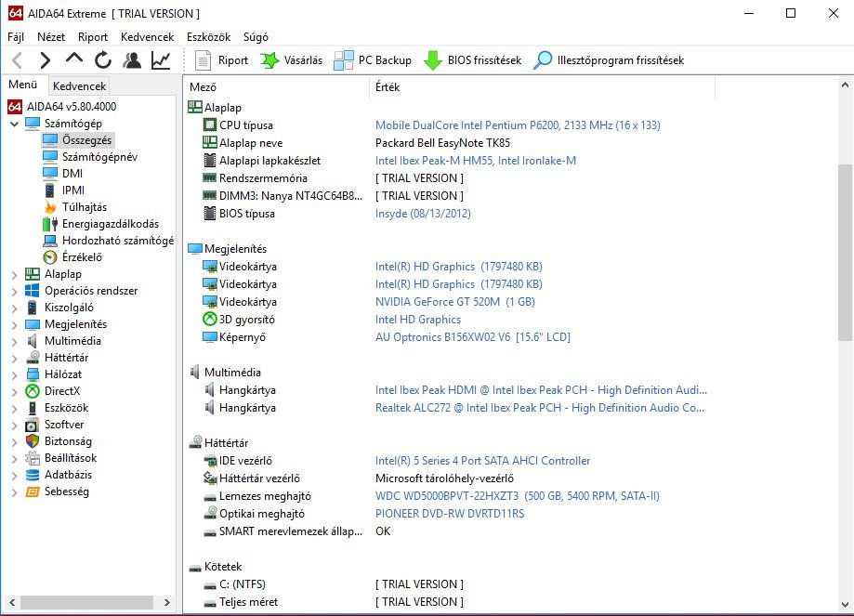Go back using the left arrow toolbar icon
Viewport: 854px width, 616px height.
point(17,59)
